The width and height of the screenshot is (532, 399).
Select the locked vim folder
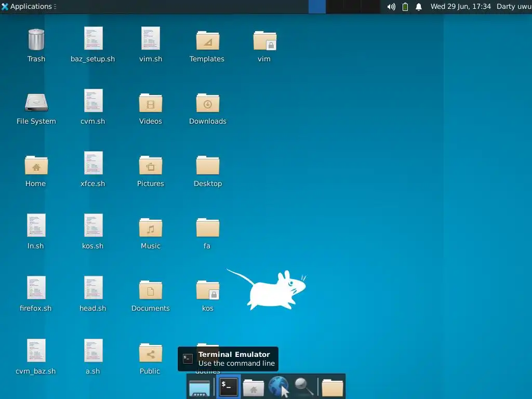[x=264, y=41]
